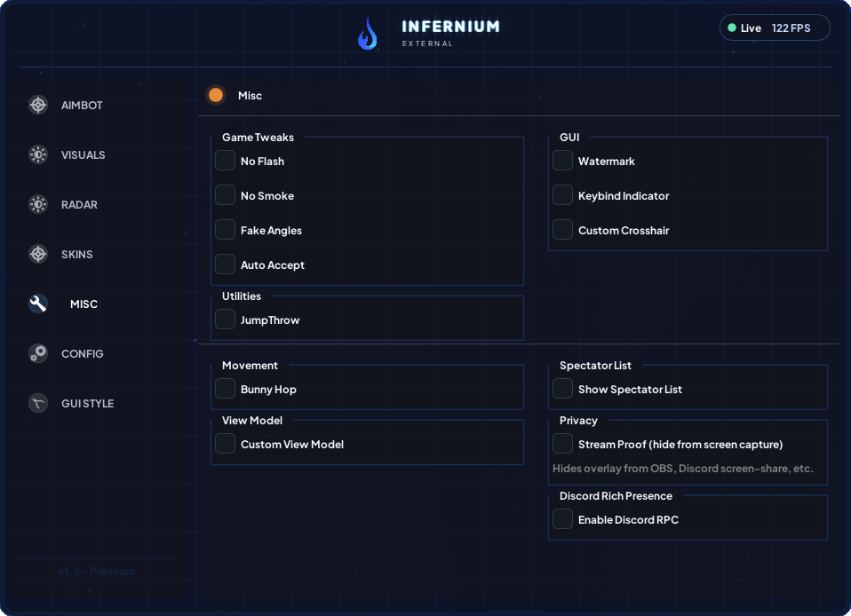Click the Misc wrench icon

tap(38, 304)
